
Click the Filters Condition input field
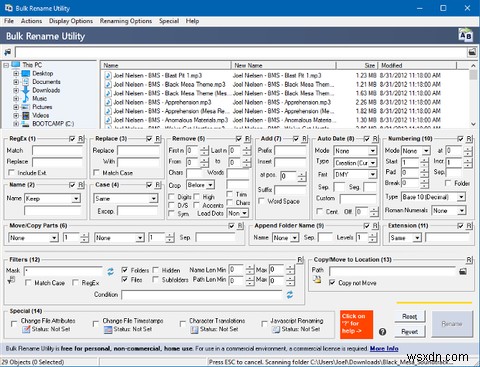tap(202, 295)
